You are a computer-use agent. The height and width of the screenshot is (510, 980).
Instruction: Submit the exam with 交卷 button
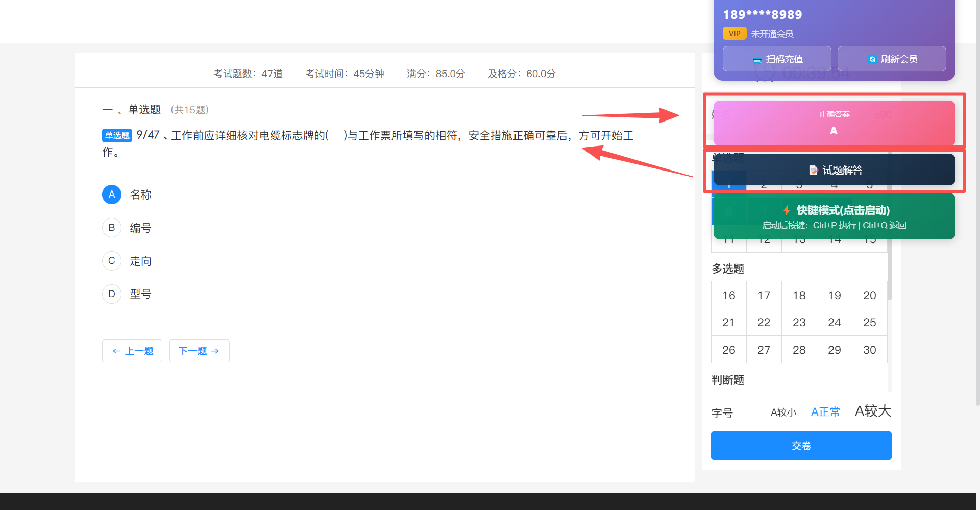click(801, 446)
